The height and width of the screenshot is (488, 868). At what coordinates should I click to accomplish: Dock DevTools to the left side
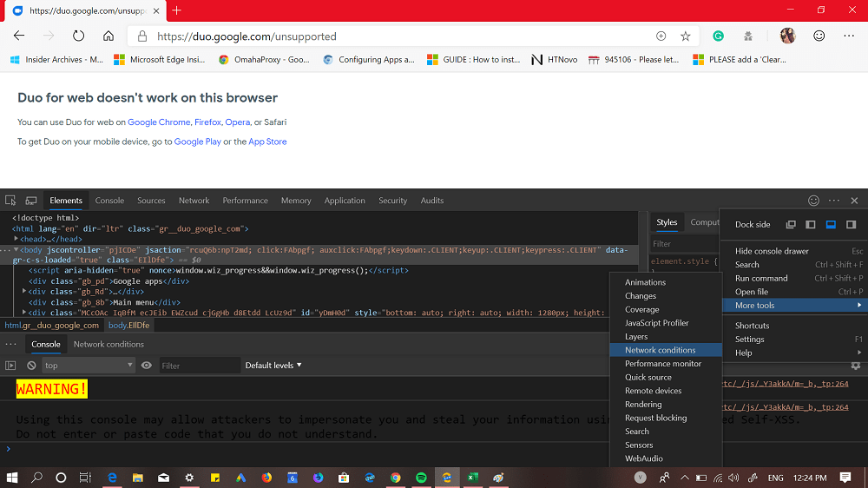pos(811,224)
